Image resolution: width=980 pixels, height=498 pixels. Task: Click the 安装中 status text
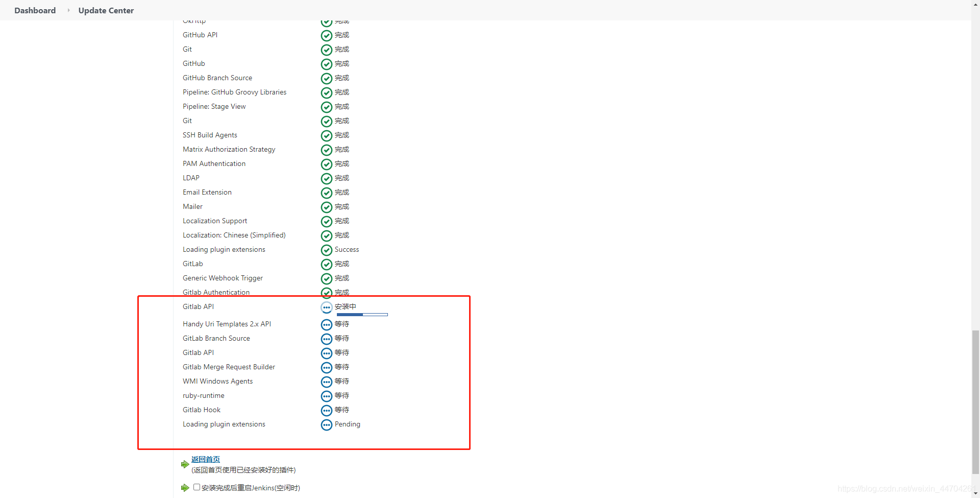click(346, 306)
